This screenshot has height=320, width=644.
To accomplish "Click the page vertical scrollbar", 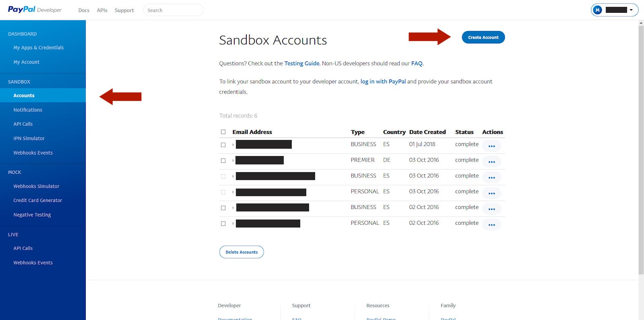I will point(641,150).
